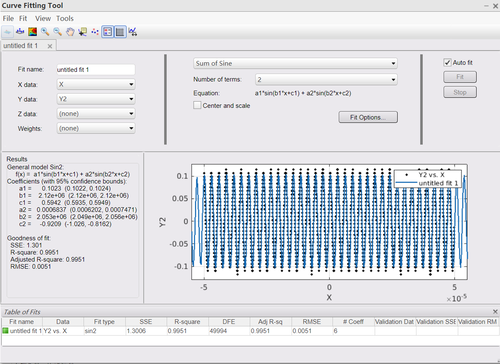Image resolution: width=500 pixels, height=364 pixels.
Task: Sort by the Fit type column header
Action: point(104,322)
